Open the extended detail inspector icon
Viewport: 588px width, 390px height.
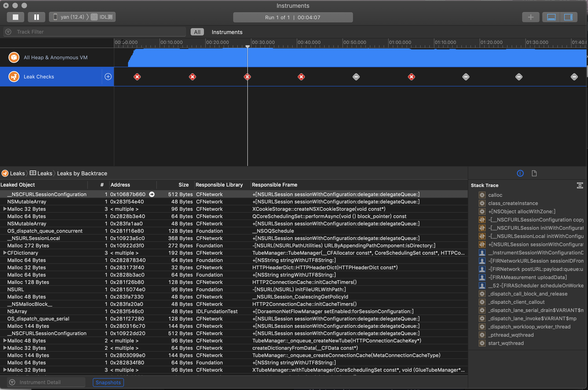[520, 173]
